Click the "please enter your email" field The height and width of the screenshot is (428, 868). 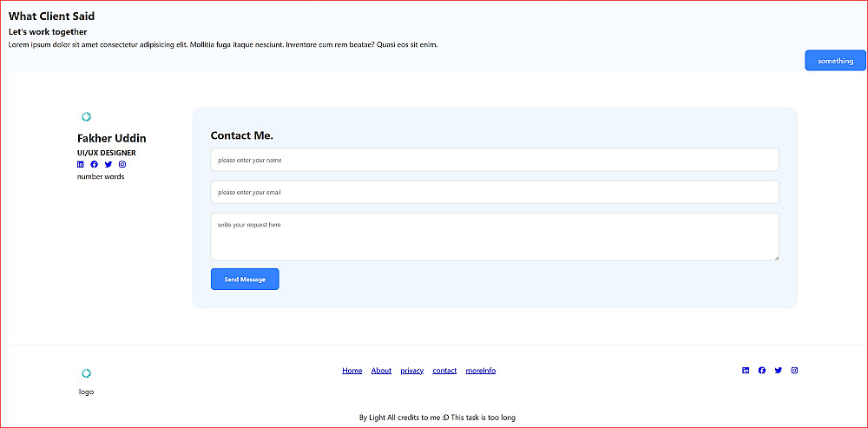tap(495, 192)
